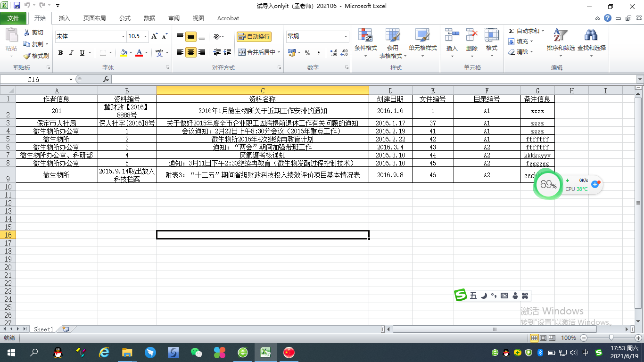Open the 文件 (File) menu tab

click(x=13, y=18)
